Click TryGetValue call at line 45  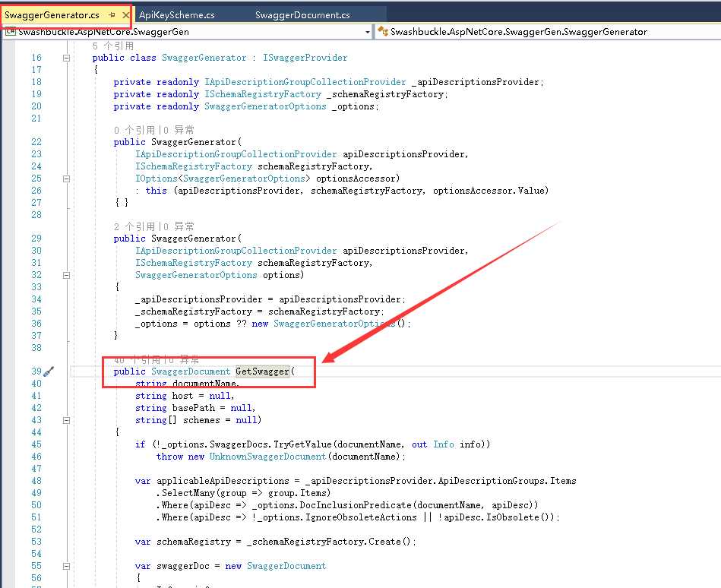coord(302,444)
